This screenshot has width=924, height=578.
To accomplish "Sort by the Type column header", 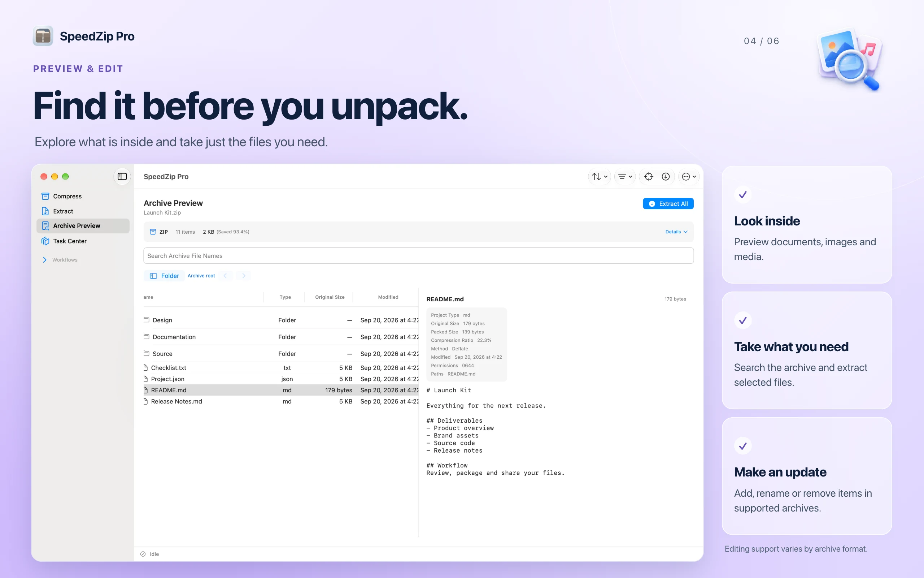I will [x=285, y=297].
